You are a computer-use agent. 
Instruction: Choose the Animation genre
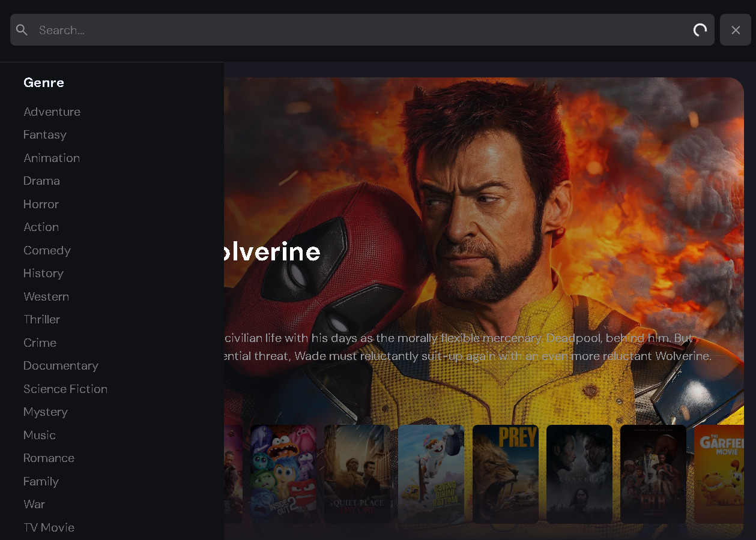pyautogui.click(x=52, y=158)
